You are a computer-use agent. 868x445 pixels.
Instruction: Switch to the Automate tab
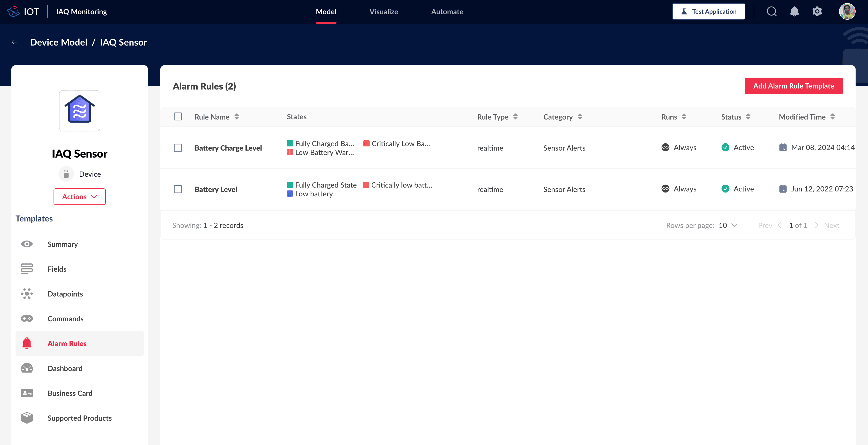[x=447, y=12]
